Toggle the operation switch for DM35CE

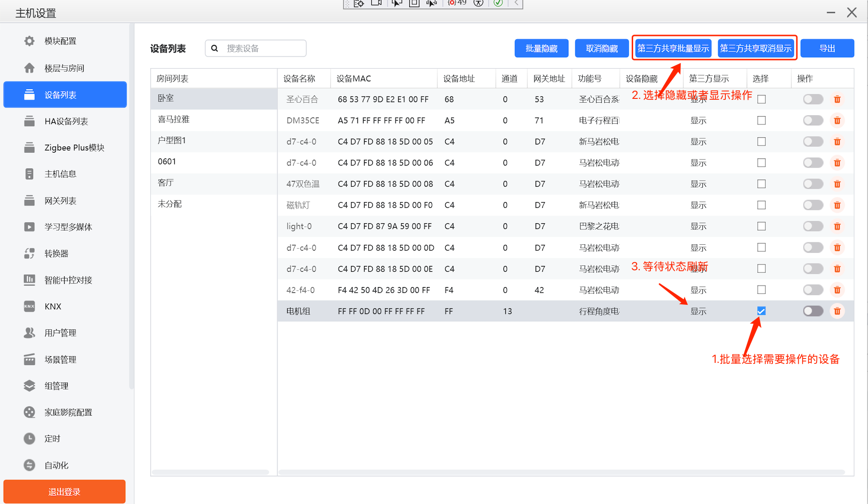pos(813,120)
